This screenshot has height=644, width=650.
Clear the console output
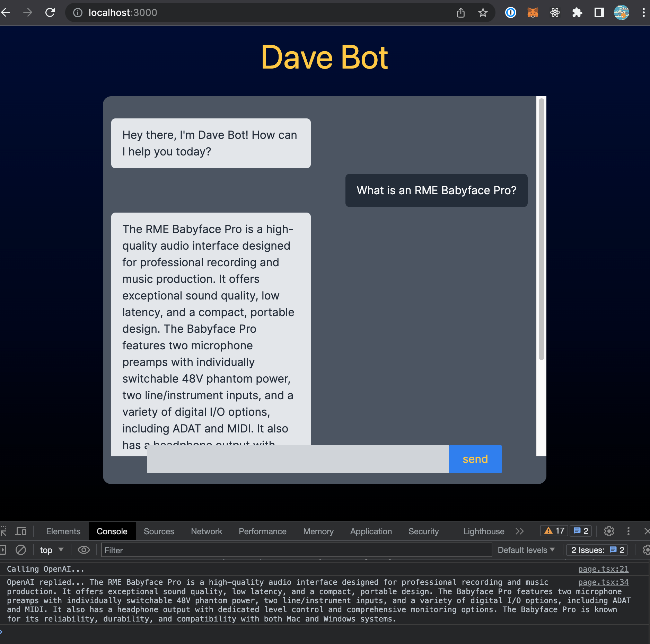(x=21, y=550)
